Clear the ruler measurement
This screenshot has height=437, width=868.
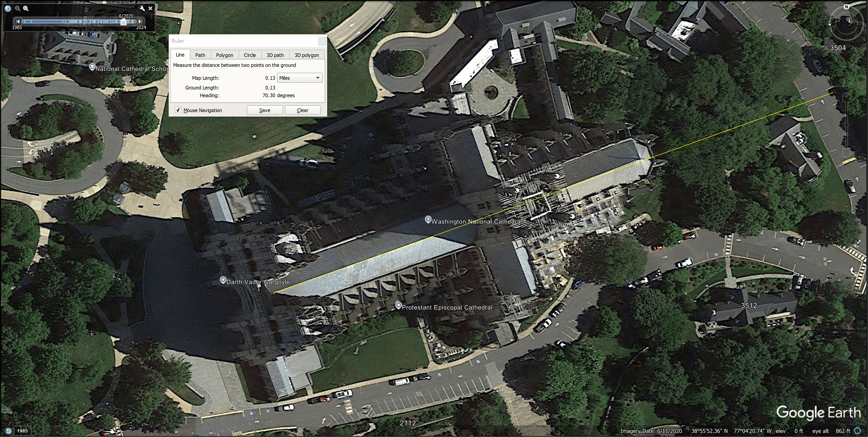(303, 110)
